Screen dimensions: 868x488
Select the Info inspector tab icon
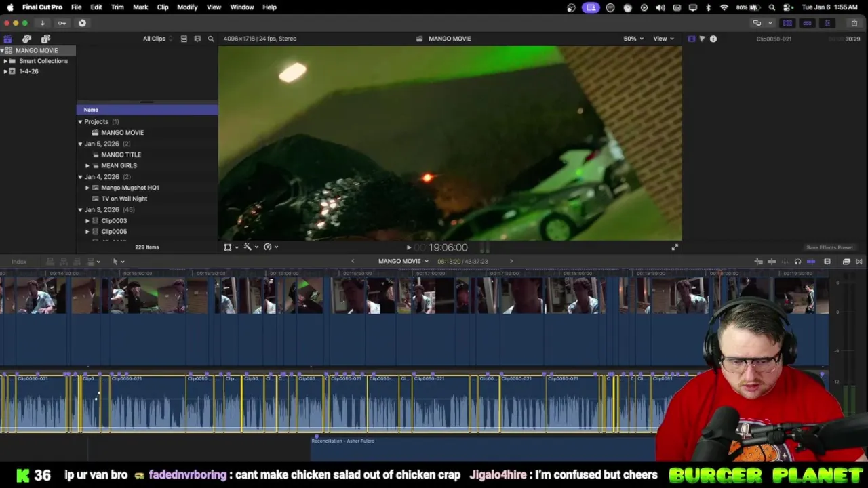[713, 39]
